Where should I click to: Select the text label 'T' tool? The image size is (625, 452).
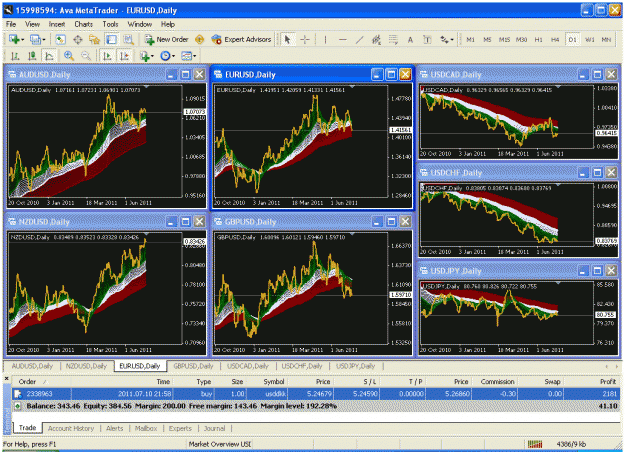tap(427, 39)
